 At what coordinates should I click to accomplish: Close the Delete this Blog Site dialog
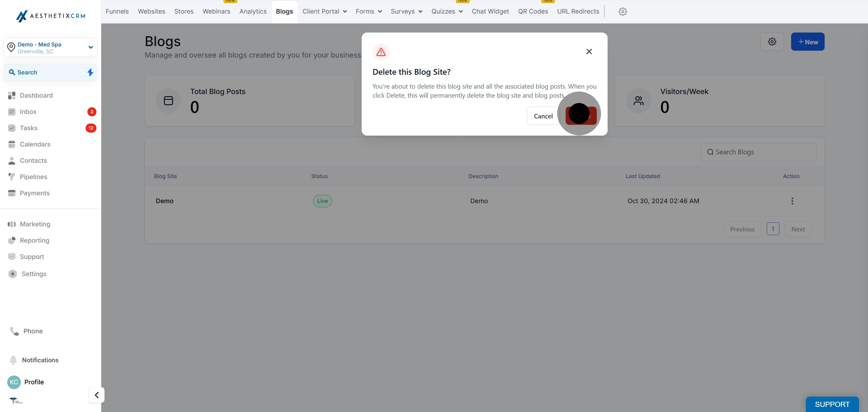589,52
